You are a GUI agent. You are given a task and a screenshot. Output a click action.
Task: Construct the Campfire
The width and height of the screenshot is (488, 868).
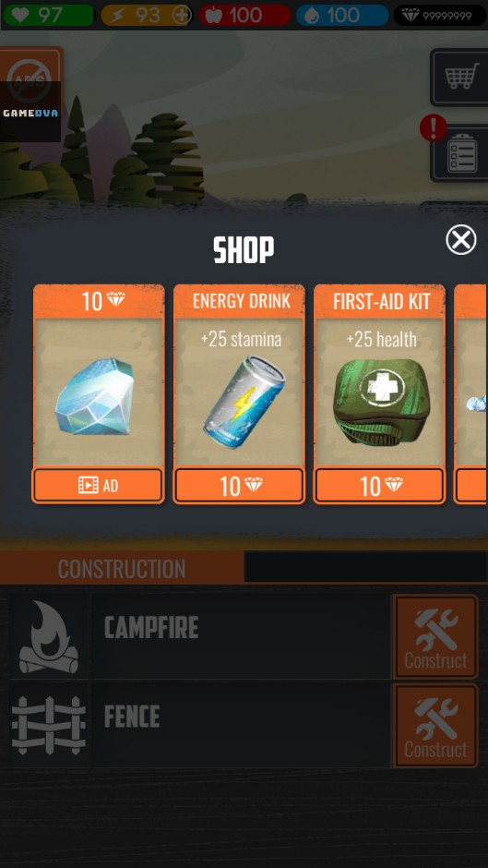435,636
